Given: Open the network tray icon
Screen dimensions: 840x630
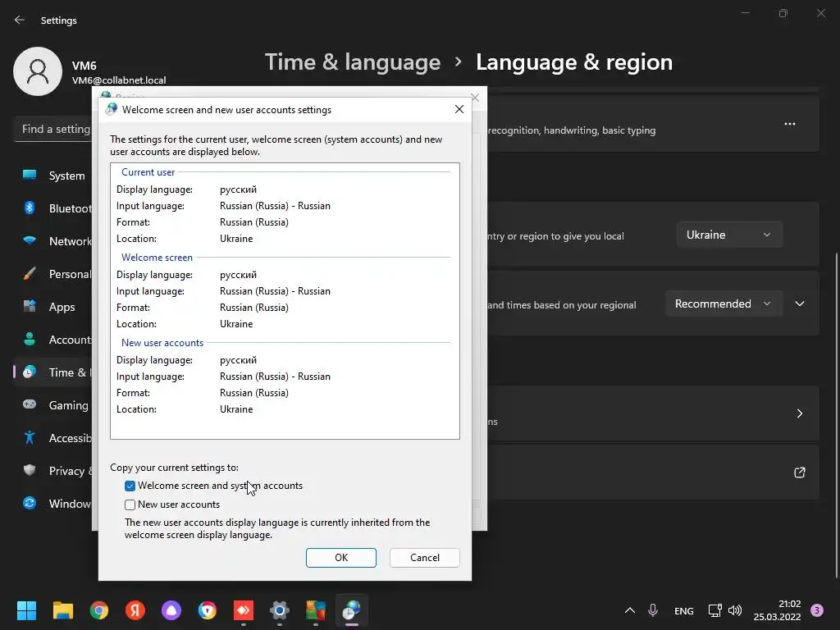Looking at the screenshot, I should tap(714, 610).
